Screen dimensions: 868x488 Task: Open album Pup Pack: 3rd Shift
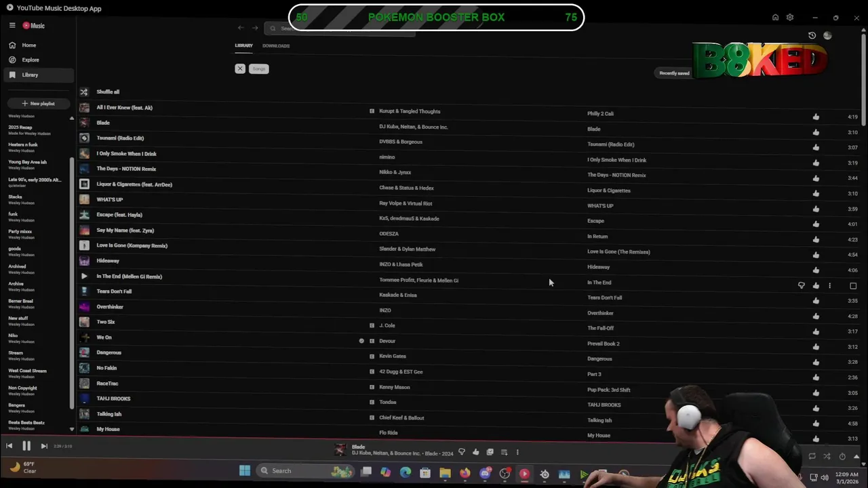(x=608, y=390)
